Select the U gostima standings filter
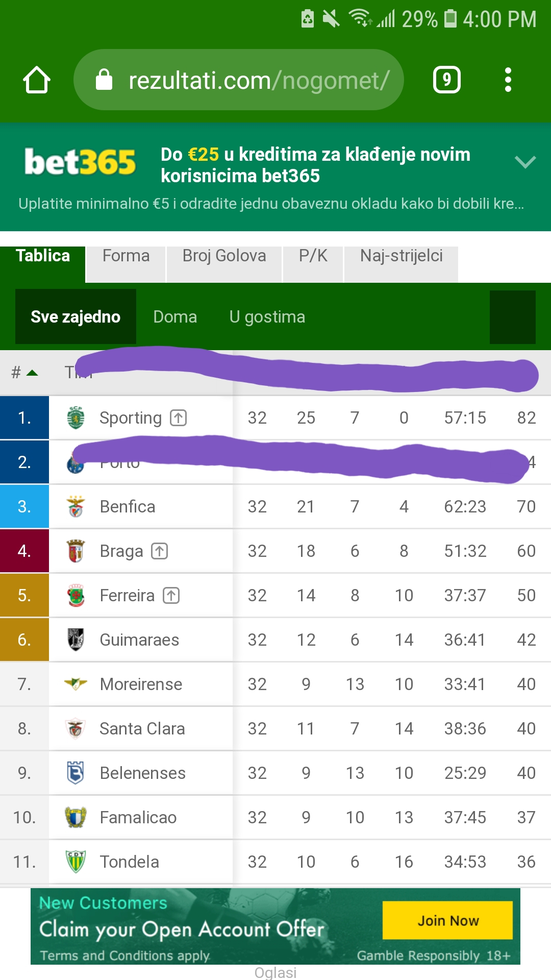 click(267, 317)
